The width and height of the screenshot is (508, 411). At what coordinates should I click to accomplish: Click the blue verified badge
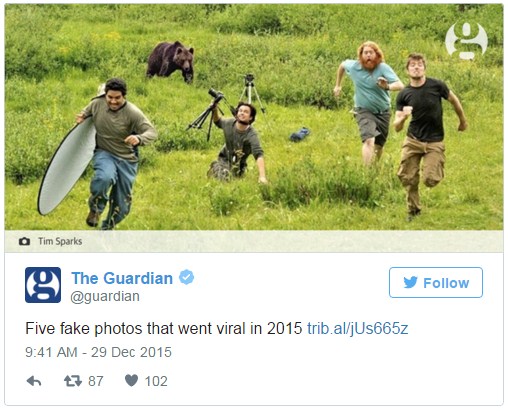(x=186, y=277)
